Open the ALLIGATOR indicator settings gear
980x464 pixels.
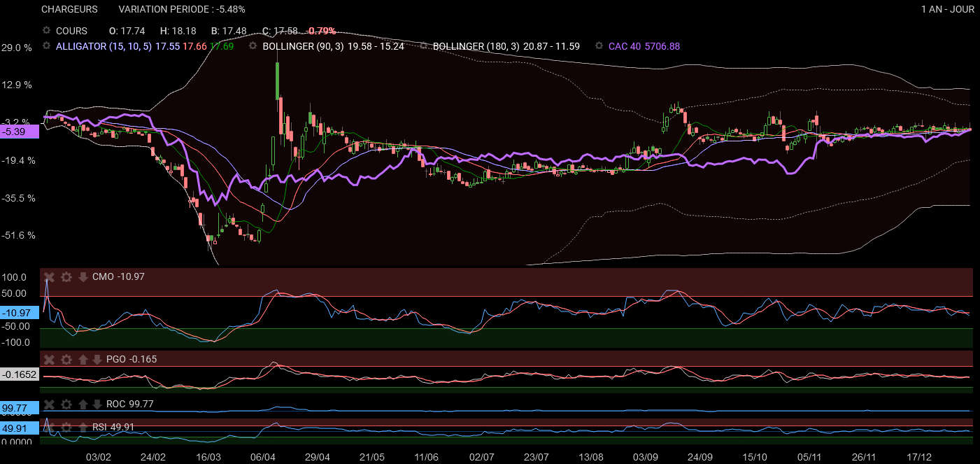point(47,46)
